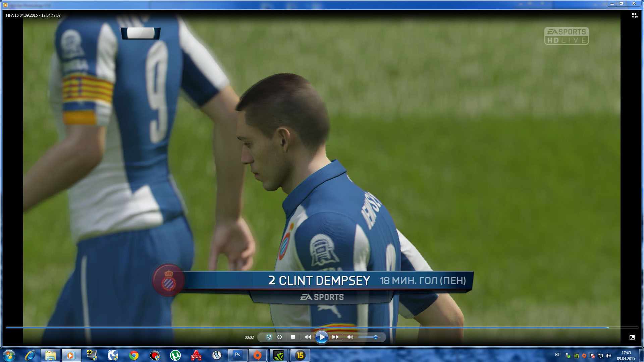Switch to FIFA 15 on the taskbar

click(300, 355)
